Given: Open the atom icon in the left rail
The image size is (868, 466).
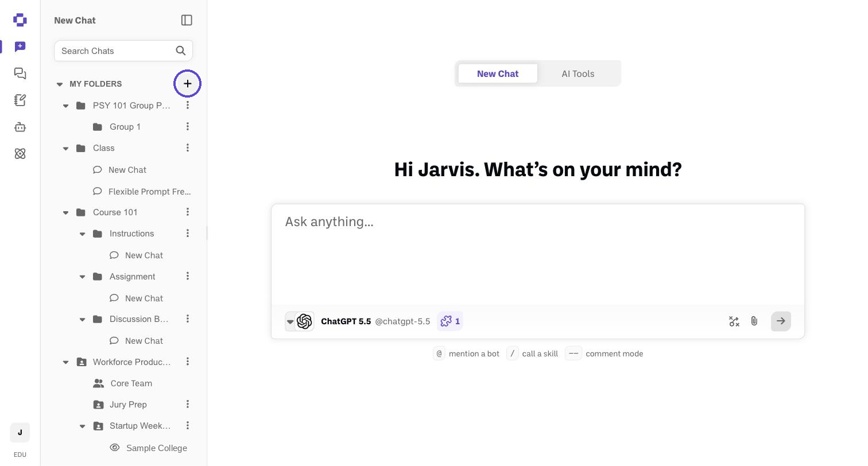Looking at the screenshot, I should [20, 154].
